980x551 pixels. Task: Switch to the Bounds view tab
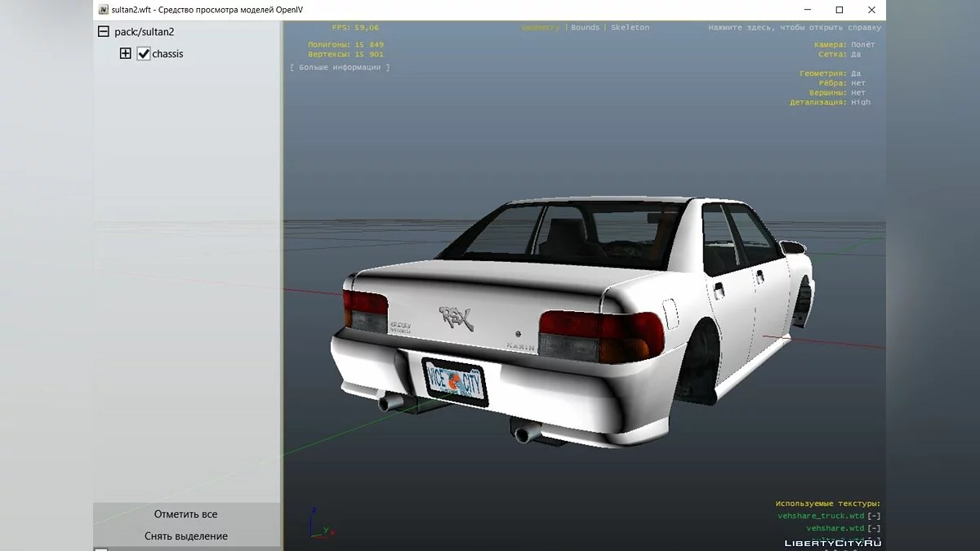(x=585, y=28)
